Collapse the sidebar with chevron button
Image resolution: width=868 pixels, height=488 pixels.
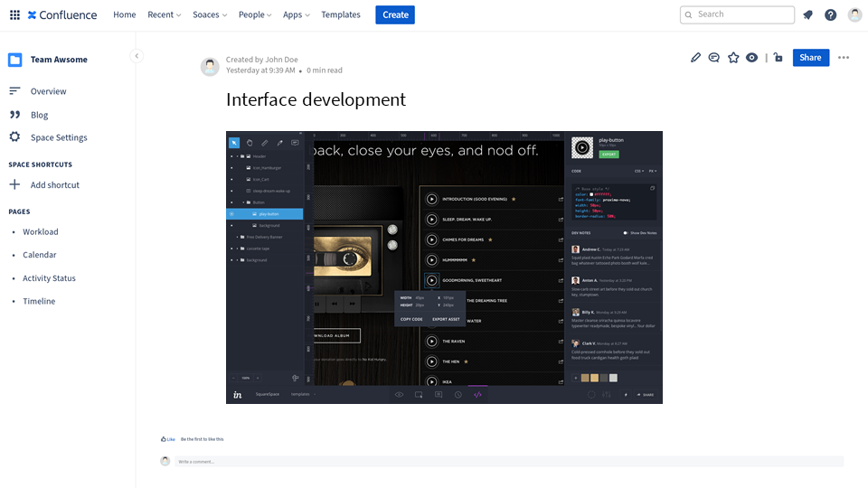pyautogui.click(x=137, y=56)
